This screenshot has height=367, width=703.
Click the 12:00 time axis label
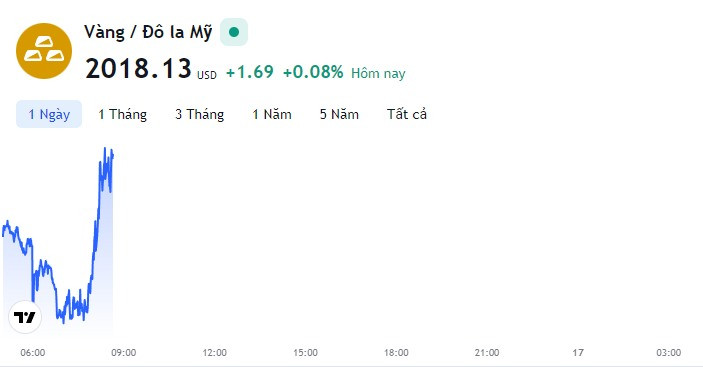215,353
